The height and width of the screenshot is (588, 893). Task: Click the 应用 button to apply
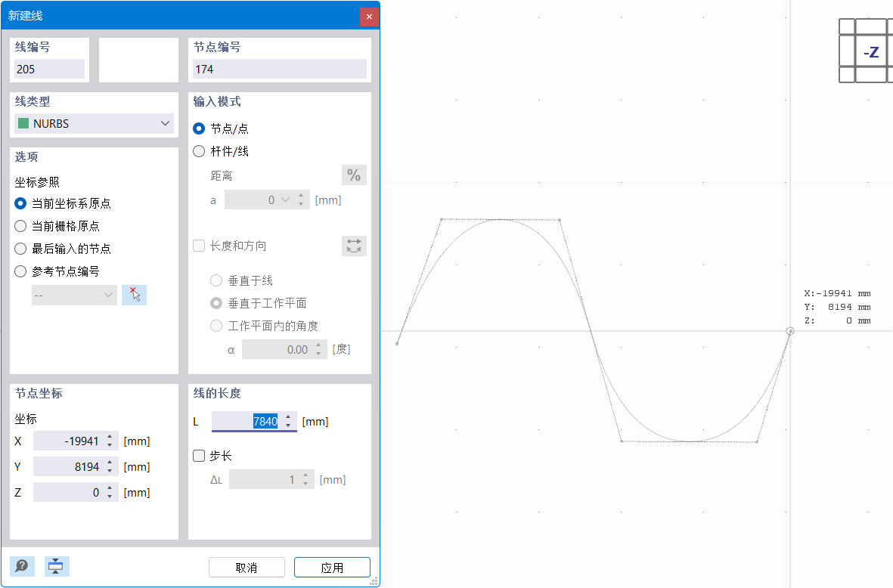(x=332, y=567)
